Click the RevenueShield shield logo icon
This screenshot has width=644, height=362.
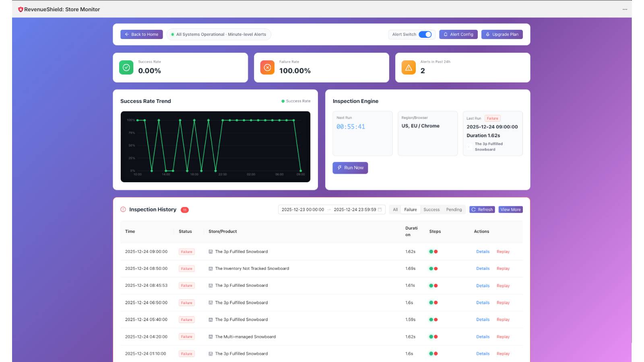point(21,9)
